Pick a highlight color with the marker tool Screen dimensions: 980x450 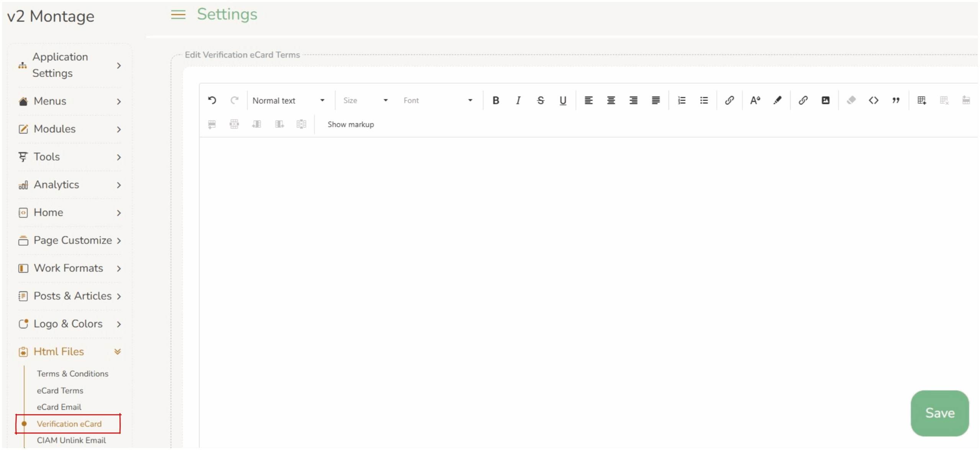[x=777, y=100]
